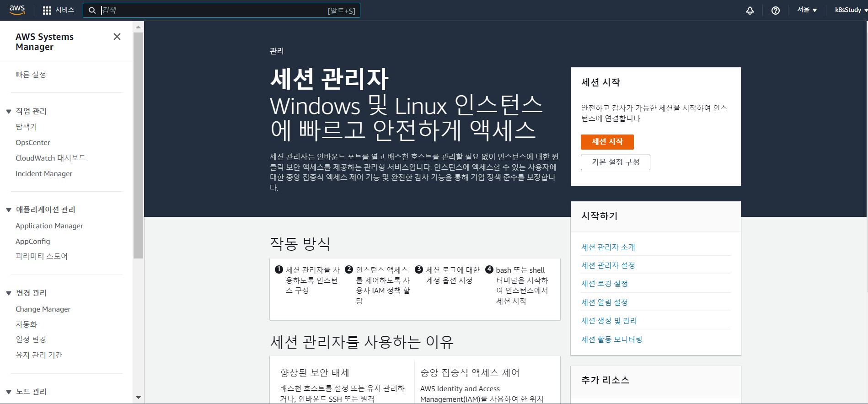Click the orange 세션 시작 button
Viewport: 868px width, 404px height.
pos(607,142)
